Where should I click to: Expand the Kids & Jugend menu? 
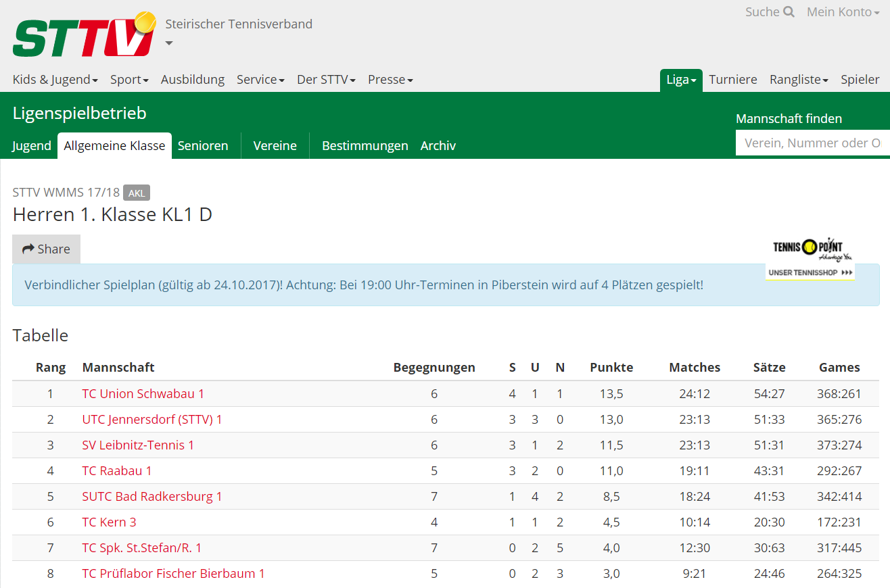coord(55,80)
